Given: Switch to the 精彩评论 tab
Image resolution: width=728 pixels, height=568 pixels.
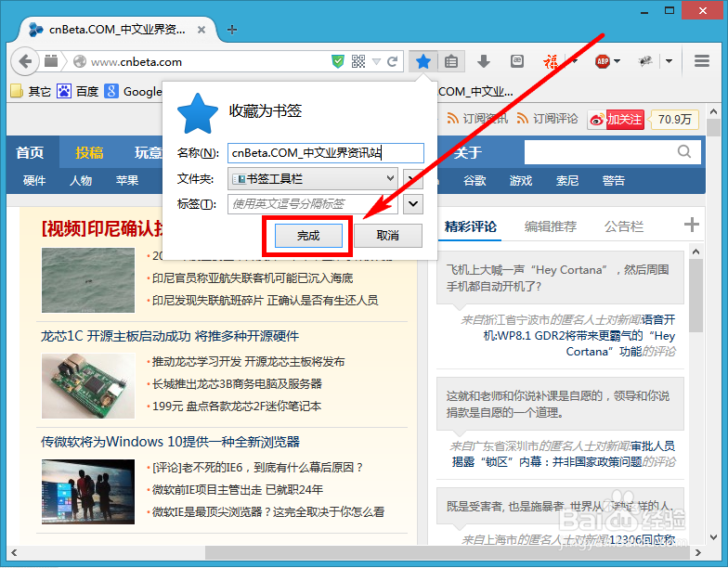Looking at the screenshot, I should (470, 226).
